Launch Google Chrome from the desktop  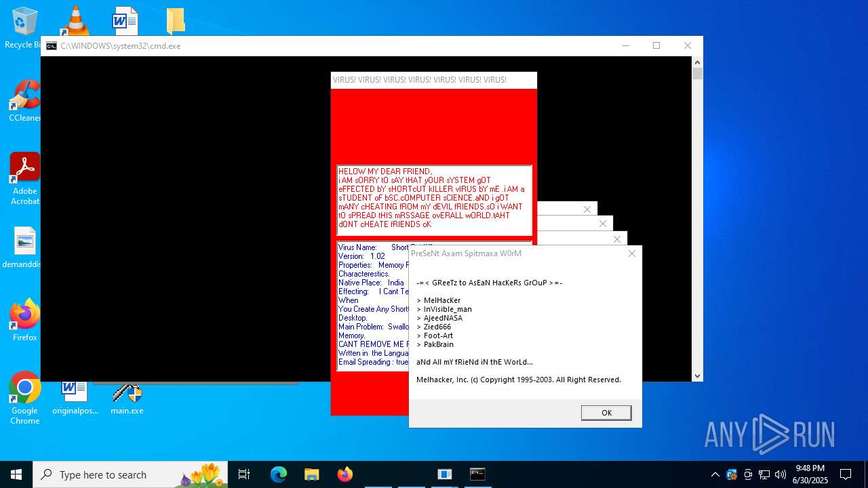click(x=25, y=399)
